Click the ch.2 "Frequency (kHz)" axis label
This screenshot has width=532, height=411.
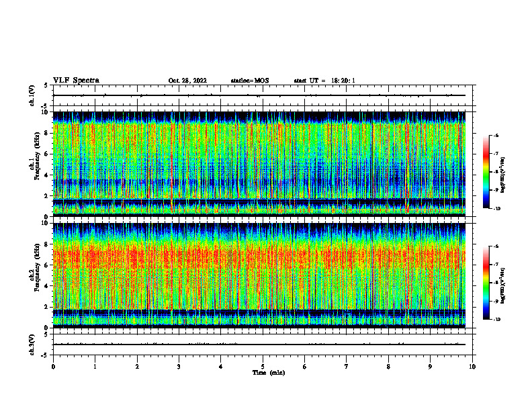[x=37, y=267]
